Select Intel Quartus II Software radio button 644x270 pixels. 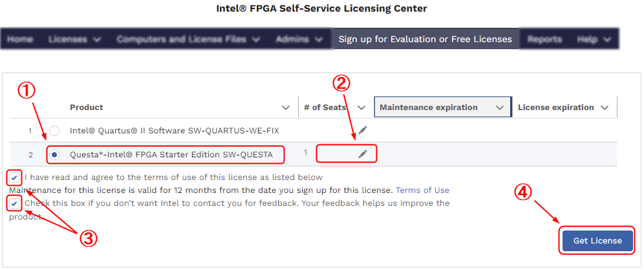click(x=54, y=131)
